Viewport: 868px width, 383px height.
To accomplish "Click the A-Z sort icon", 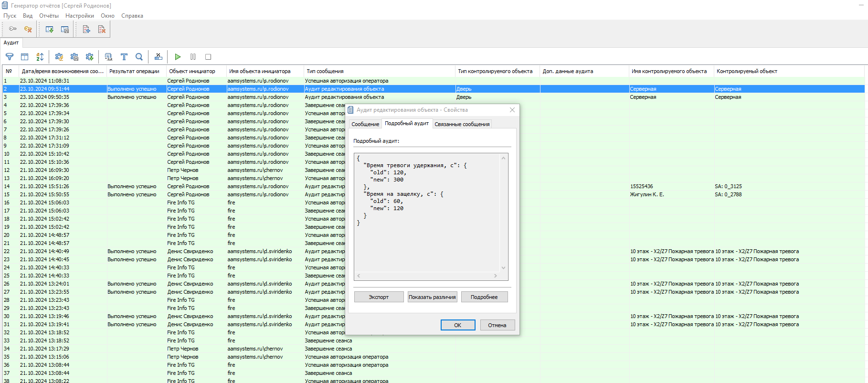I will pos(40,57).
